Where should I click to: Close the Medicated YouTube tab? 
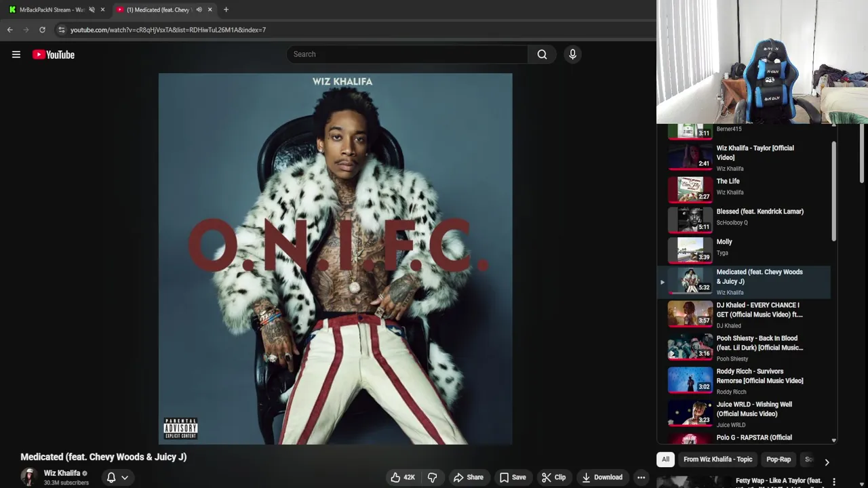210,9
